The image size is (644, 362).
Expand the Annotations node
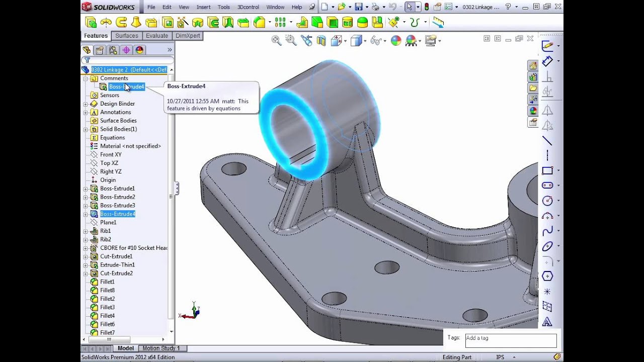(x=86, y=113)
